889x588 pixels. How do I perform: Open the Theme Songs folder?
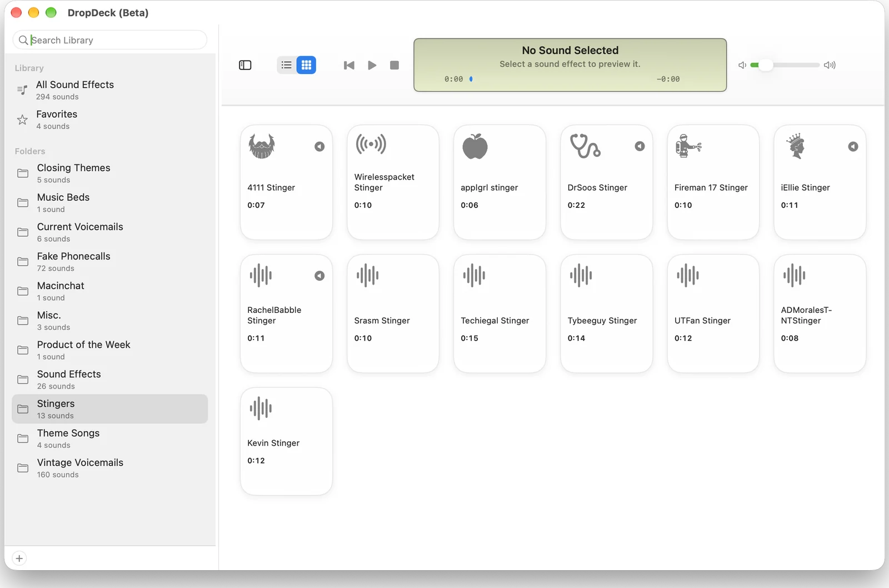[110, 438]
